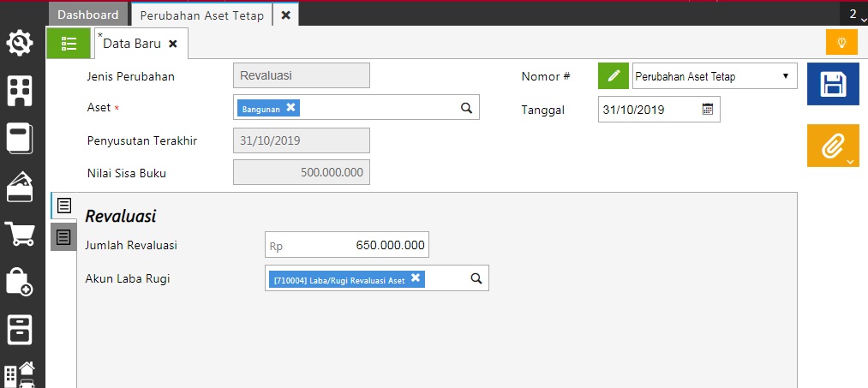Remove the Laba/Rugi Revaluasi Aset account tag
The image size is (868, 388).
tap(416, 278)
